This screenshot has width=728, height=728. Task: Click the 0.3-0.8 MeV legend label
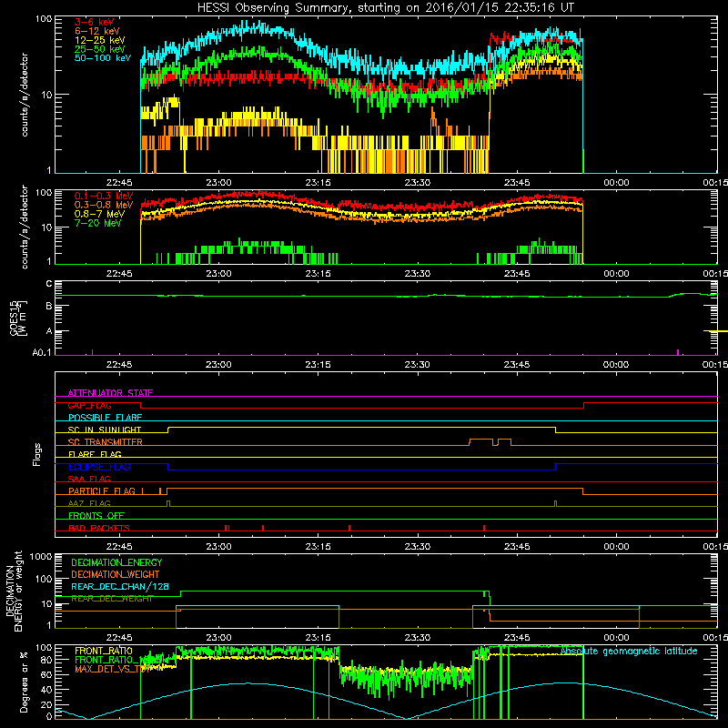click(104, 205)
